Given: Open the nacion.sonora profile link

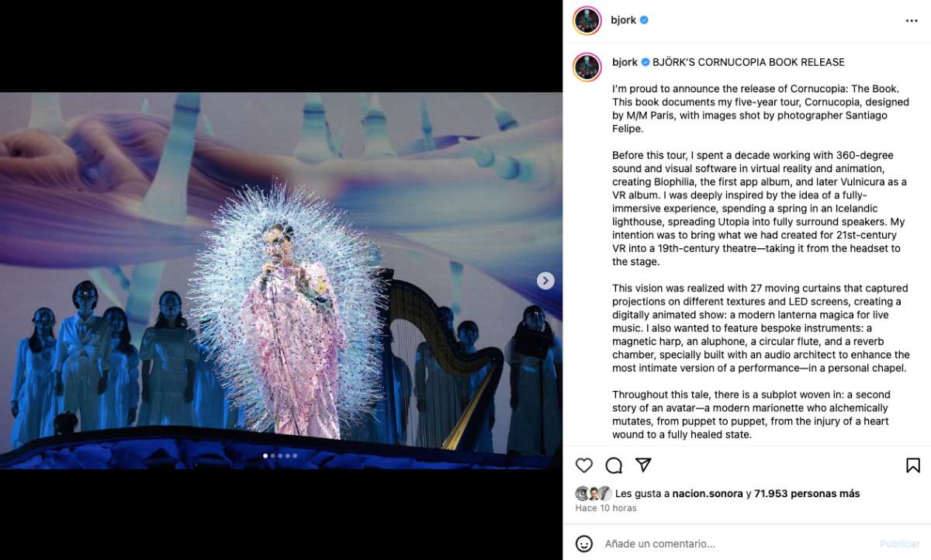Looking at the screenshot, I should (x=708, y=493).
